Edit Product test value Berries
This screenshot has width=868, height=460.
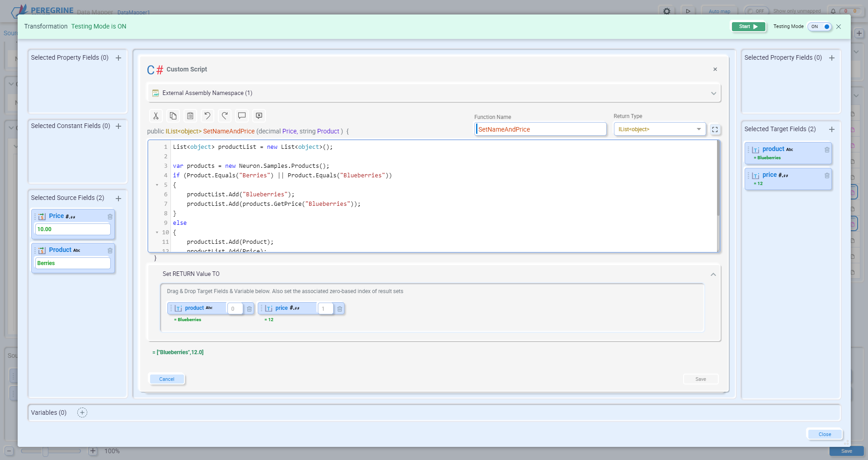point(73,263)
